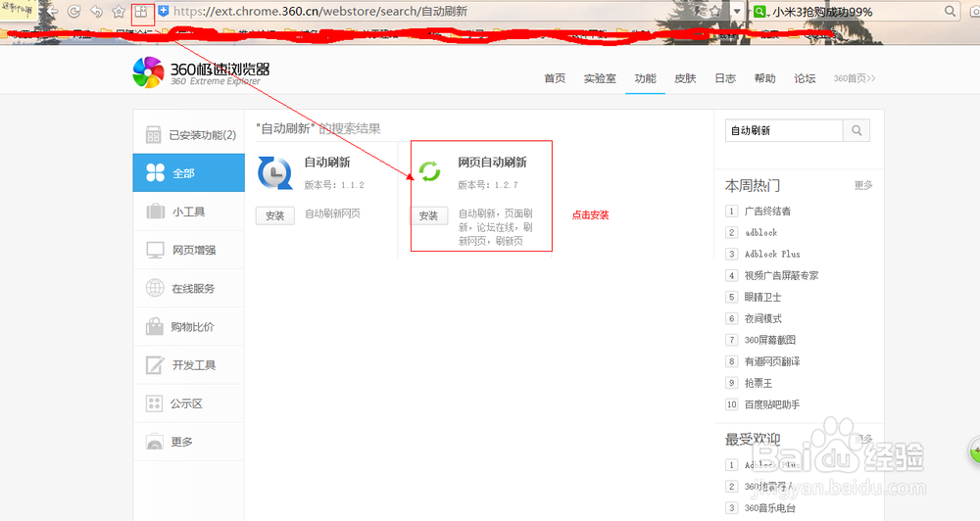Open 有道网页翻译 in hot list
The height and width of the screenshot is (521, 980).
pyautogui.click(x=772, y=361)
